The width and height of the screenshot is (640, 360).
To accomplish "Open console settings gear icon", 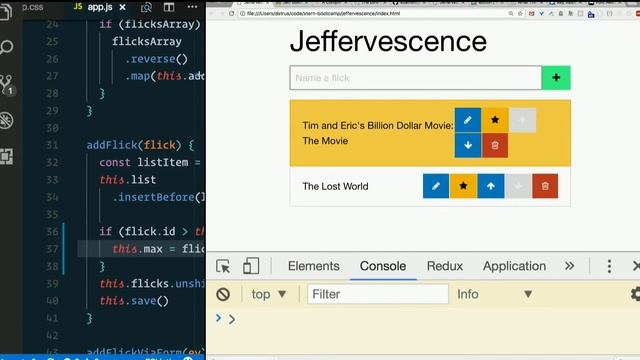I will (635, 294).
